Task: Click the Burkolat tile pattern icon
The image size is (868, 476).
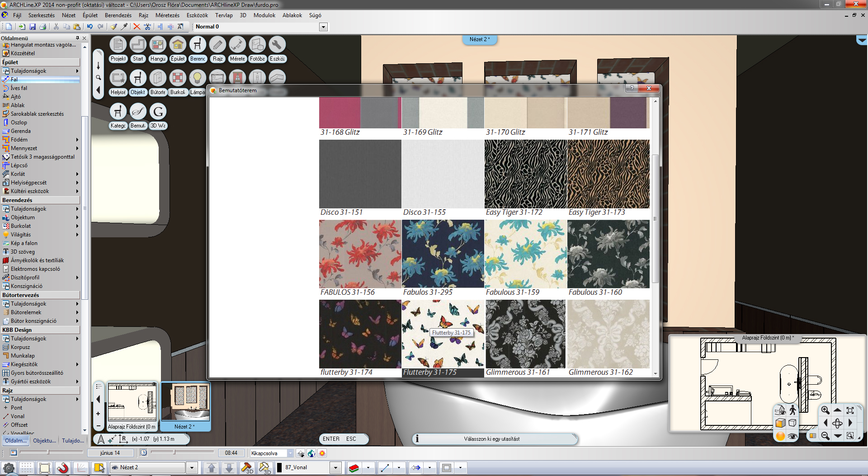Action: (x=178, y=78)
